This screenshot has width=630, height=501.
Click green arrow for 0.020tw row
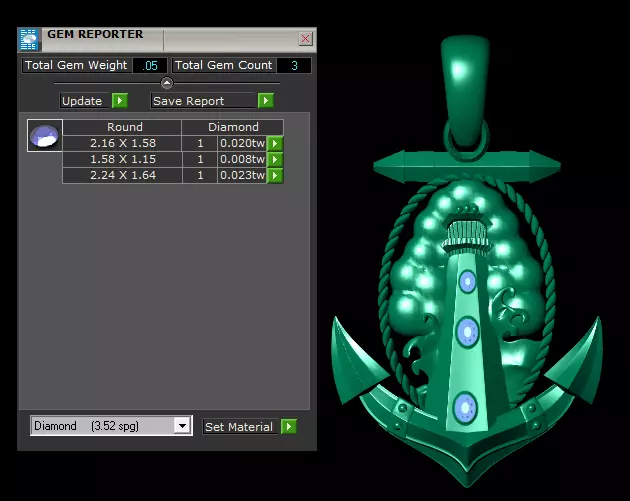click(275, 143)
